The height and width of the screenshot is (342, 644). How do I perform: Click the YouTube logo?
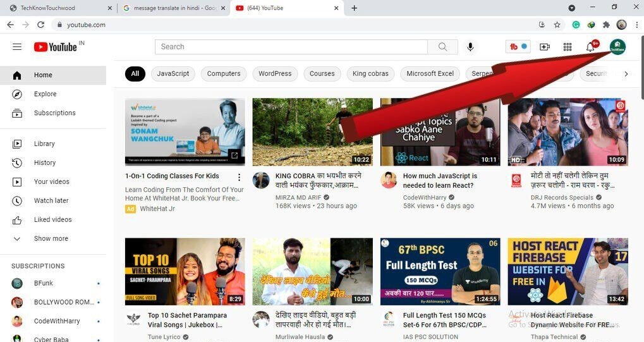point(56,47)
